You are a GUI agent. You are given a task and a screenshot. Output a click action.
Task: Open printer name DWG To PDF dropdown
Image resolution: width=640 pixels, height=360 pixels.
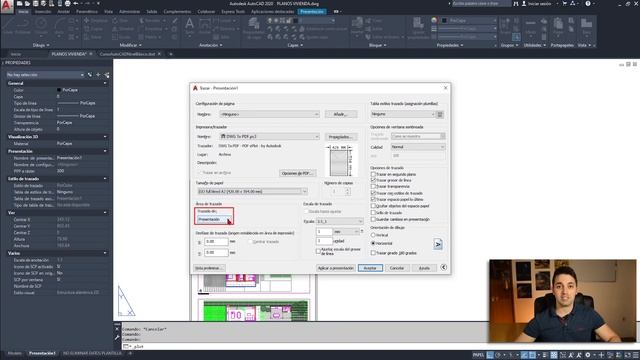pyautogui.click(x=269, y=136)
